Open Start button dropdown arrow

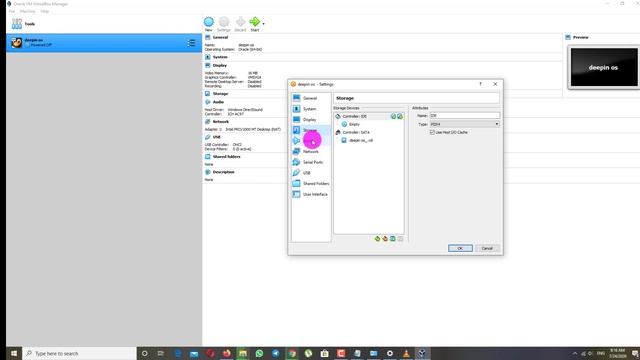pyautogui.click(x=263, y=24)
